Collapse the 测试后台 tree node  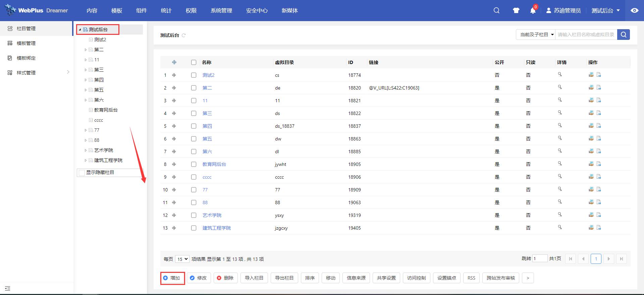tap(80, 30)
